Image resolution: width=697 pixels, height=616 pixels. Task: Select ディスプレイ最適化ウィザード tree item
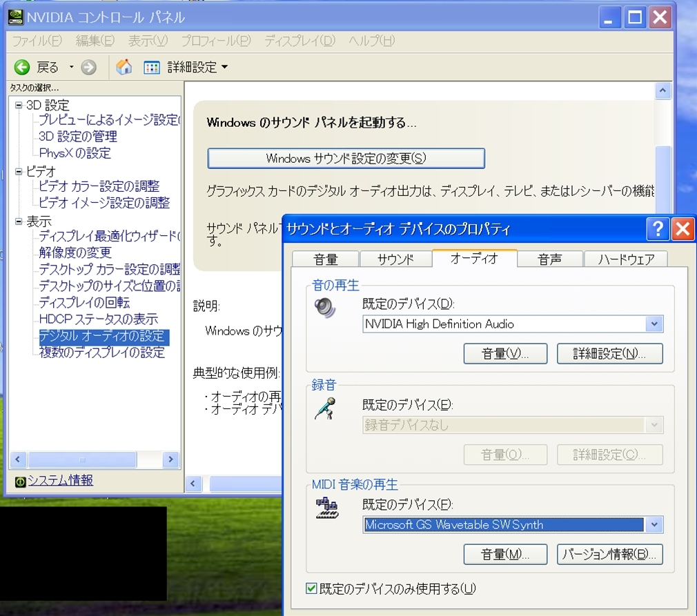coord(109,236)
